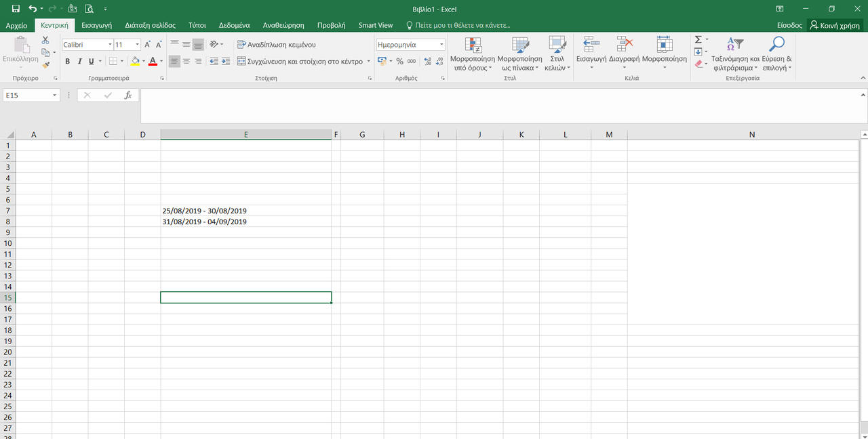Toggle Wrap Text (Αναδίπλωση κειμένου)
This screenshot has width=868, height=439.
point(277,45)
